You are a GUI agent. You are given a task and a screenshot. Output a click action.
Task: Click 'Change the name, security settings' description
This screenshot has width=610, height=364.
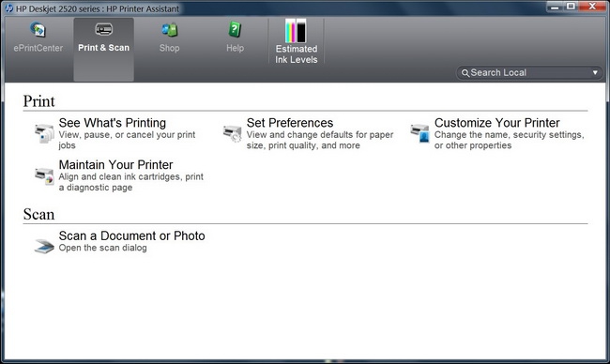click(509, 140)
